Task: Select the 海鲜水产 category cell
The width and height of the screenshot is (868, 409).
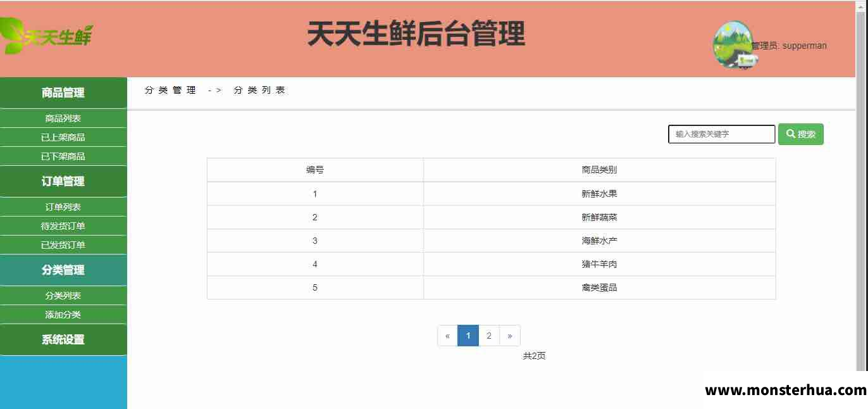Action: [599, 241]
